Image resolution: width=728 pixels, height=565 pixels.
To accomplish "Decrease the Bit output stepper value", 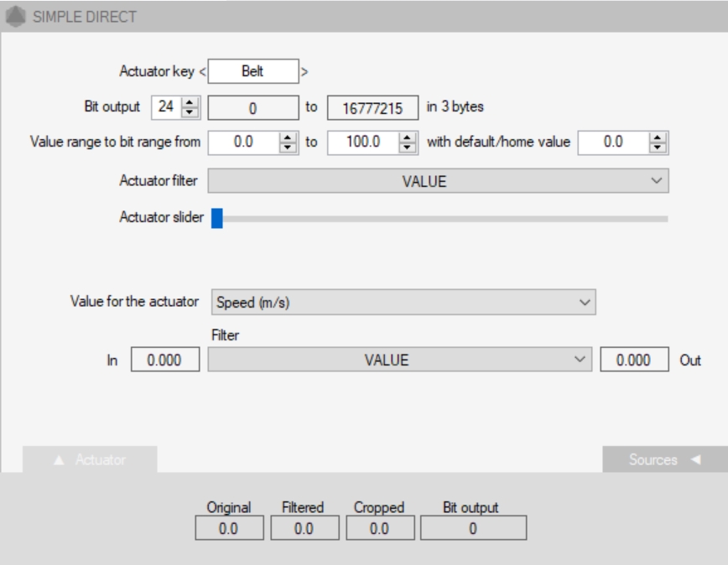I will click(190, 112).
